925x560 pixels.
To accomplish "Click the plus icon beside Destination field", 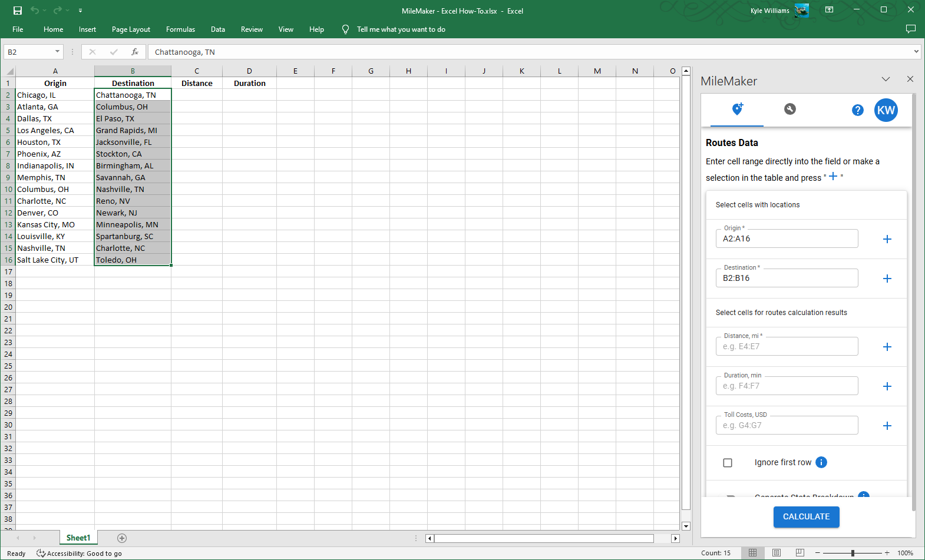I will pyautogui.click(x=887, y=279).
